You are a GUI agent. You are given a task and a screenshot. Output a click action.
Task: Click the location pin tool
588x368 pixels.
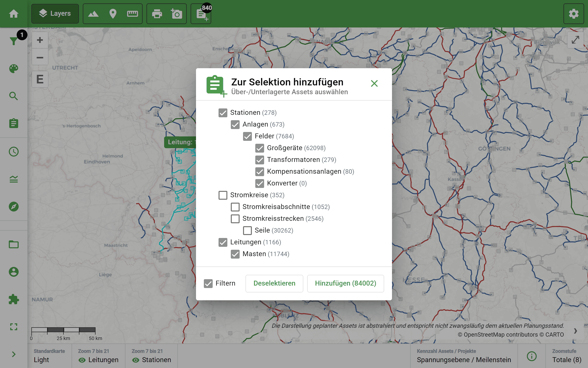point(113,14)
